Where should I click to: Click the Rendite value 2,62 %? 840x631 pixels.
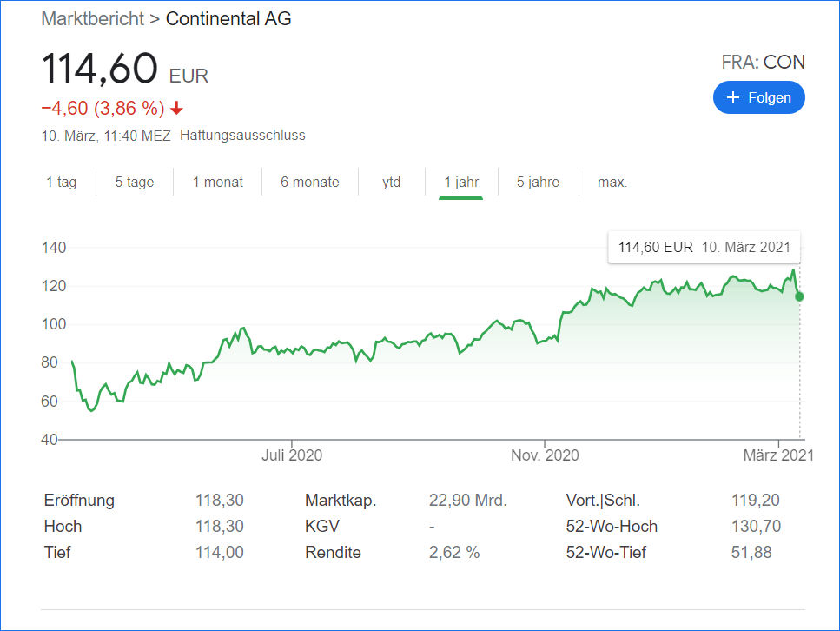454,553
